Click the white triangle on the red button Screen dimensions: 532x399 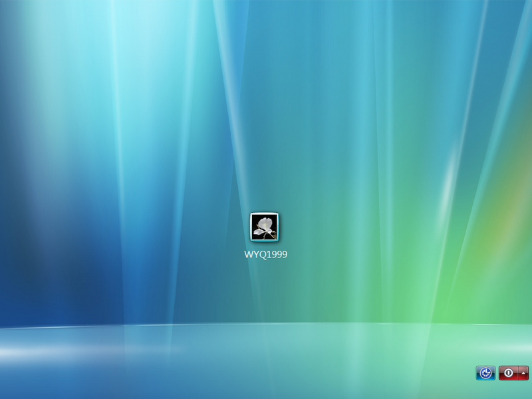coord(523,373)
